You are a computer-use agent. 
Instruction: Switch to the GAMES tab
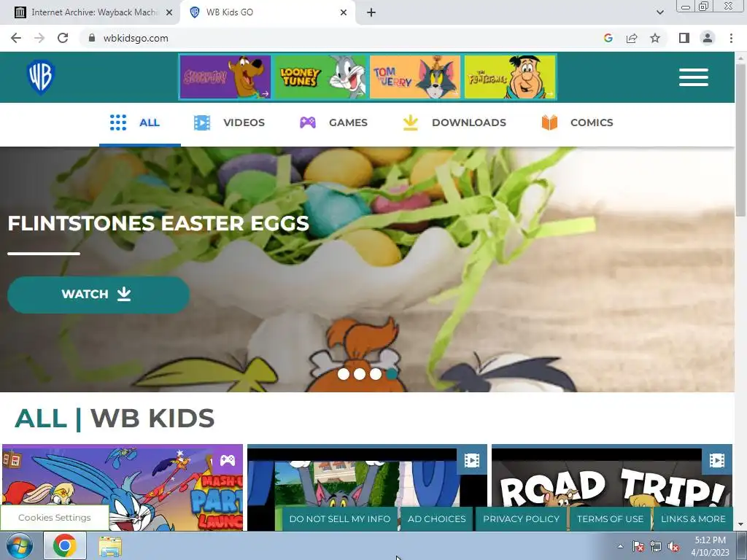[x=333, y=122]
